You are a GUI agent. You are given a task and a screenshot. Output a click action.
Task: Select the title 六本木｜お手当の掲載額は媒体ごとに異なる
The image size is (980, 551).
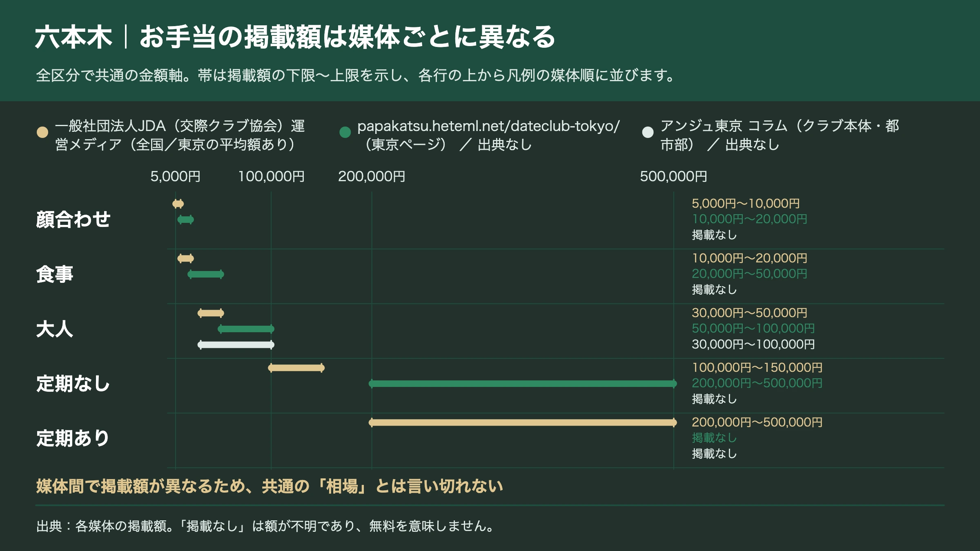(295, 37)
